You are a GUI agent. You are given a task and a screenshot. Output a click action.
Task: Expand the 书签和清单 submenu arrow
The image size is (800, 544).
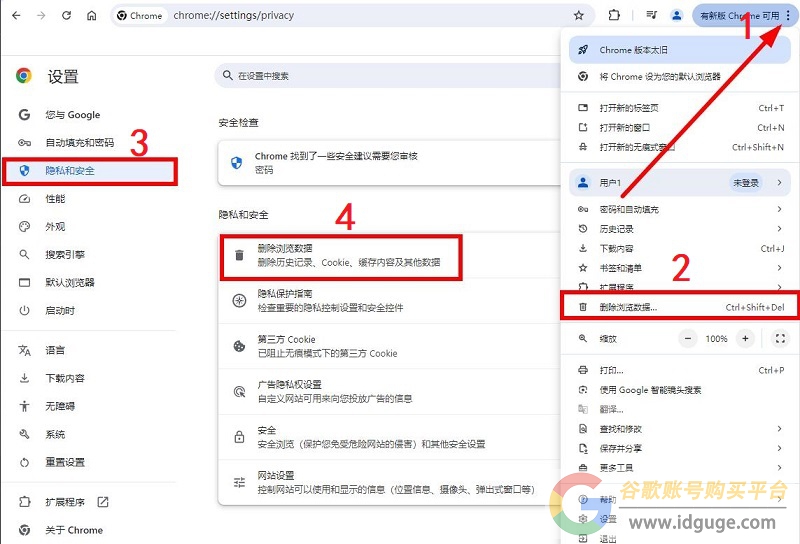point(779,267)
